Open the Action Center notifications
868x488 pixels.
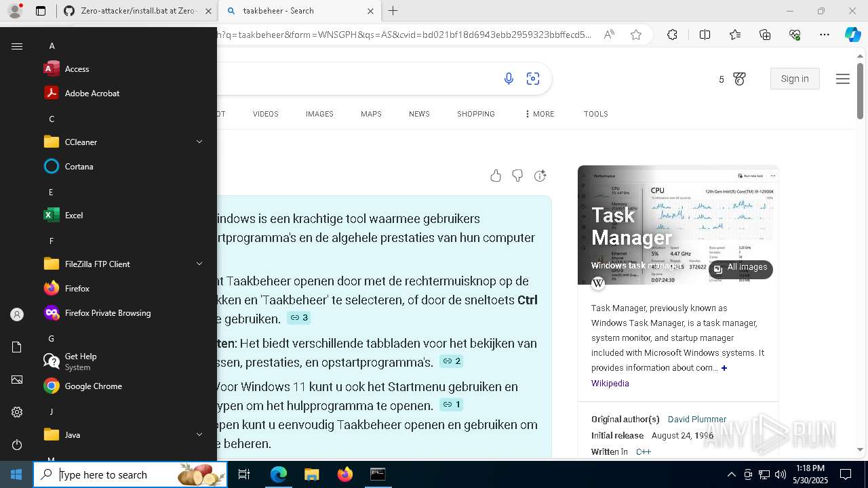tap(846, 474)
